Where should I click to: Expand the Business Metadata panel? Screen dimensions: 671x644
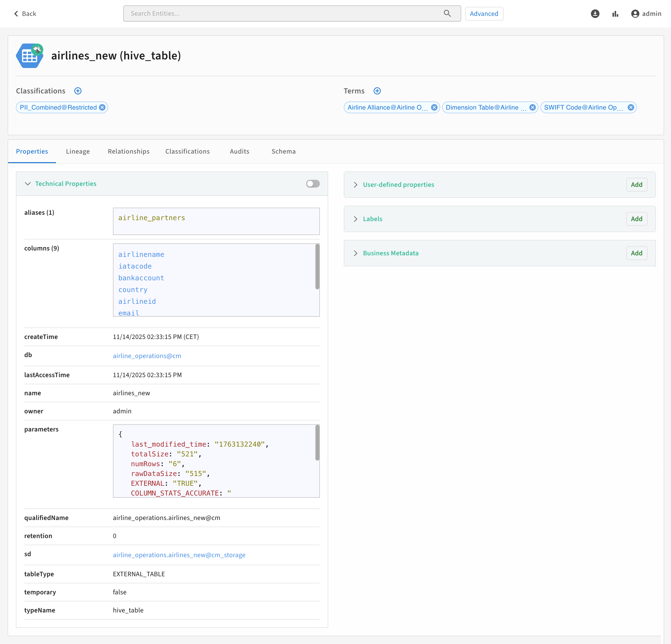click(355, 253)
